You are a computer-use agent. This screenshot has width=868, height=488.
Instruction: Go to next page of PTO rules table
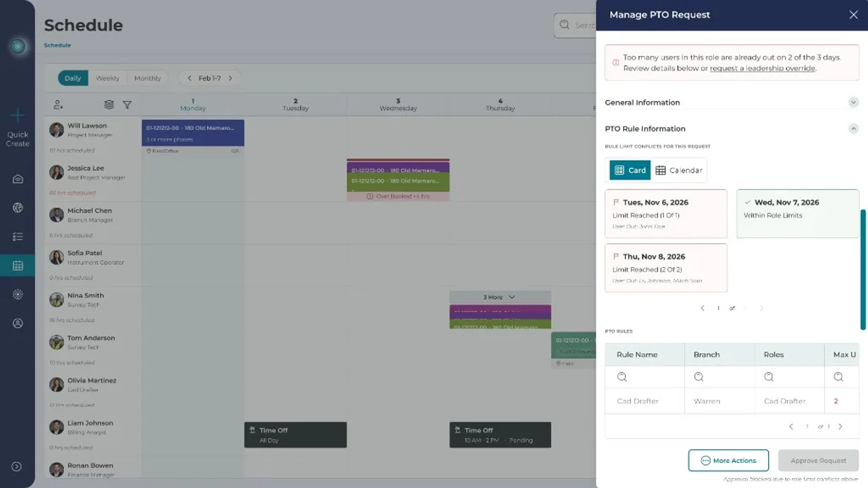(840, 427)
